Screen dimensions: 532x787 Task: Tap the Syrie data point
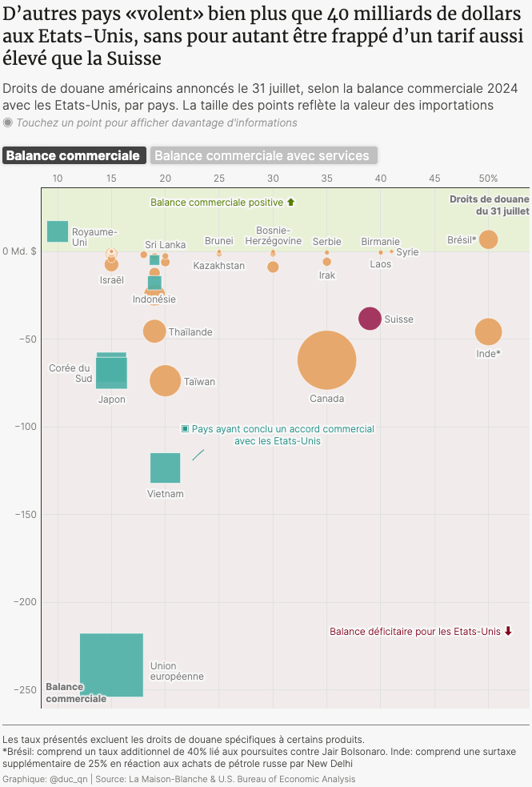pos(391,251)
